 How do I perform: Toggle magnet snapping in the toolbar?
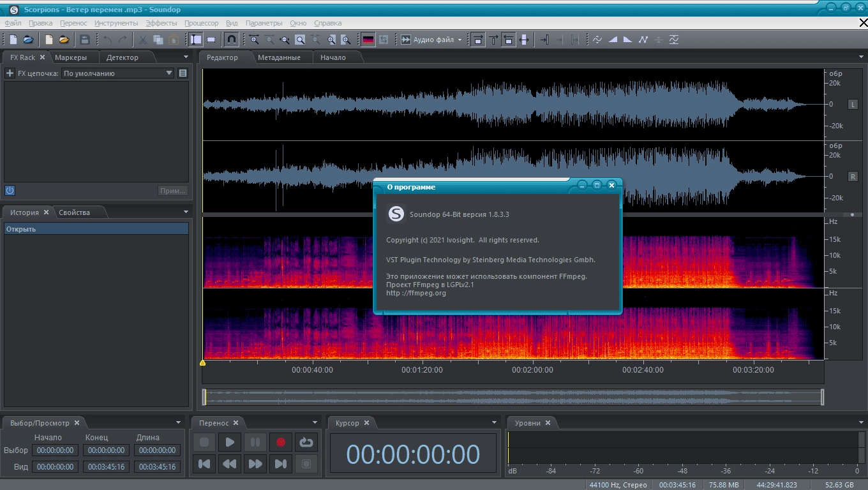click(x=232, y=40)
